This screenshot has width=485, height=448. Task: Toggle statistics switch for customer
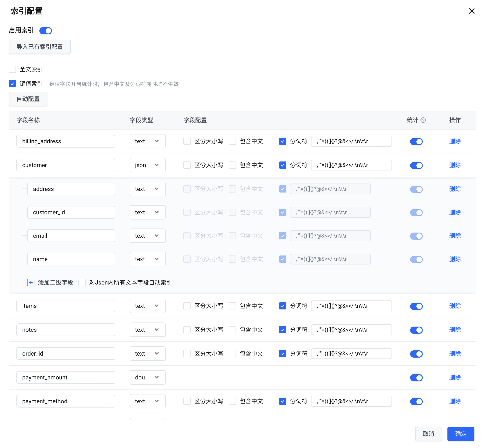point(416,165)
